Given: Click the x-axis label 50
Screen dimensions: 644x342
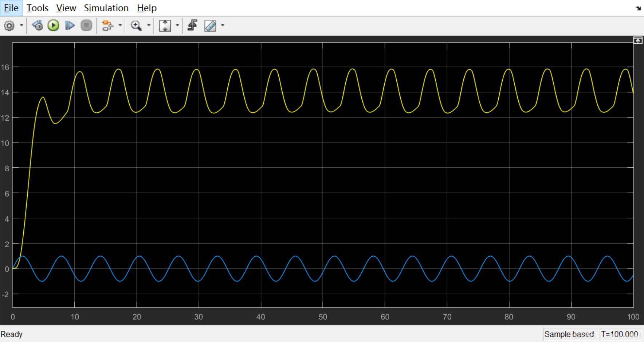Looking at the screenshot, I should tap(323, 317).
